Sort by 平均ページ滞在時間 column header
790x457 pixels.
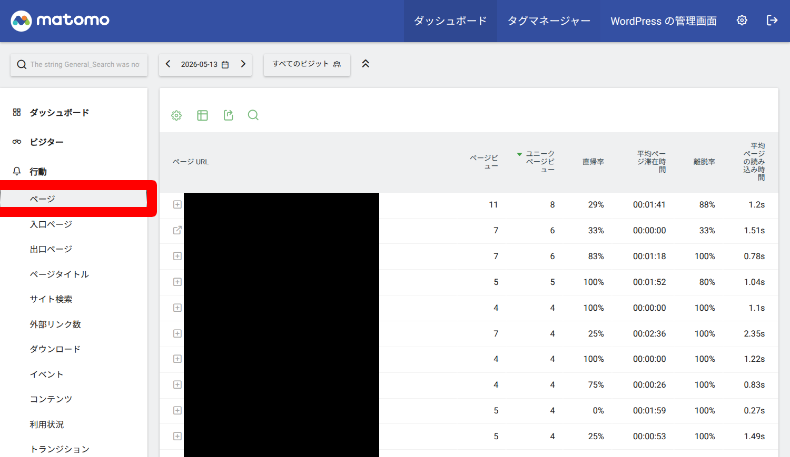(x=651, y=162)
